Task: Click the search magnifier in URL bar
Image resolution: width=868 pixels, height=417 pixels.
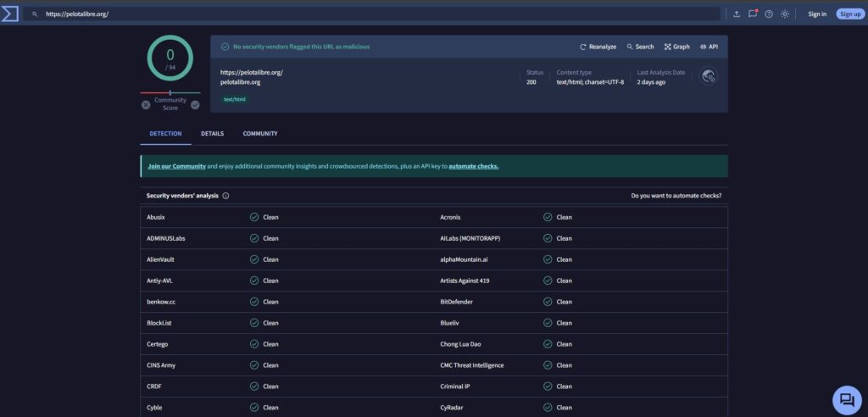Action: [35, 14]
